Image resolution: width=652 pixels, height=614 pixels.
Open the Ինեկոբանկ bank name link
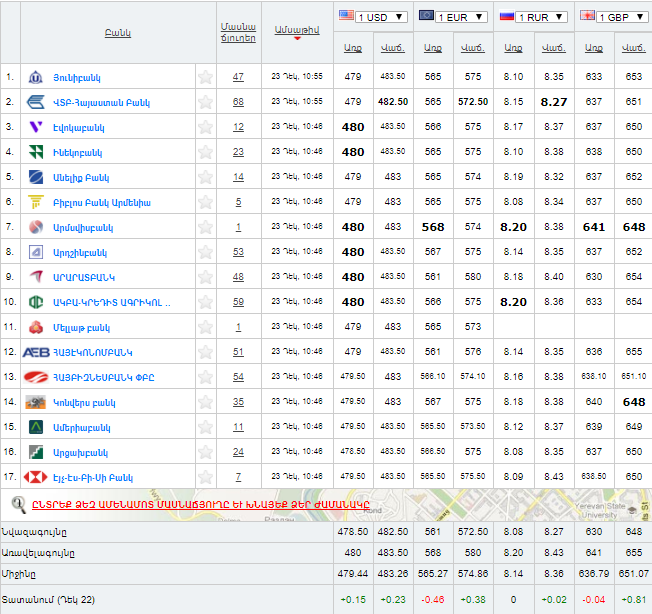pos(77,153)
